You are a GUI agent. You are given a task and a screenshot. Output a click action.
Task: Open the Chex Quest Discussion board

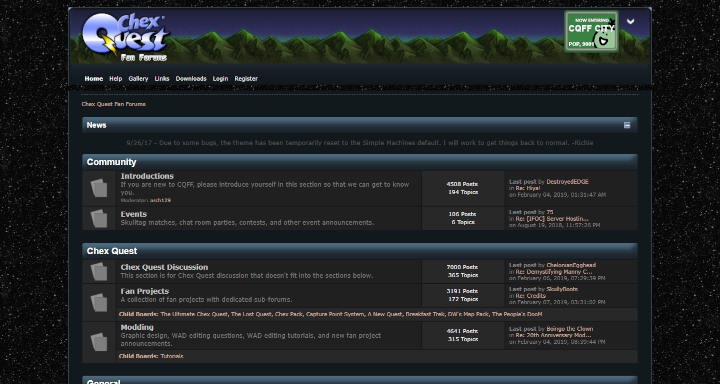[x=164, y=267]
